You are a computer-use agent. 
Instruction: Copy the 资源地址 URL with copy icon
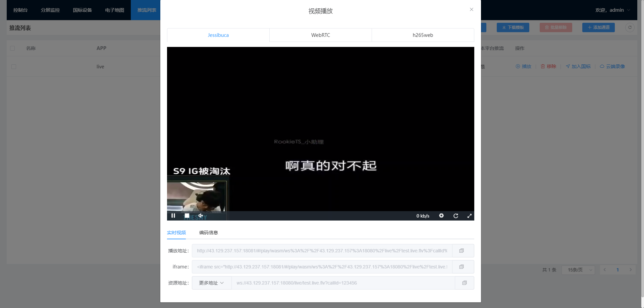point(465,283)
